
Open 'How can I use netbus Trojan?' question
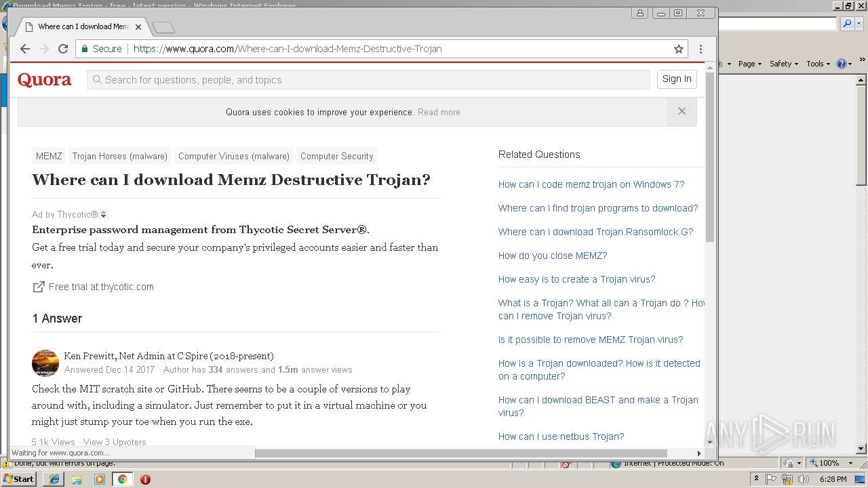point(561,436)
